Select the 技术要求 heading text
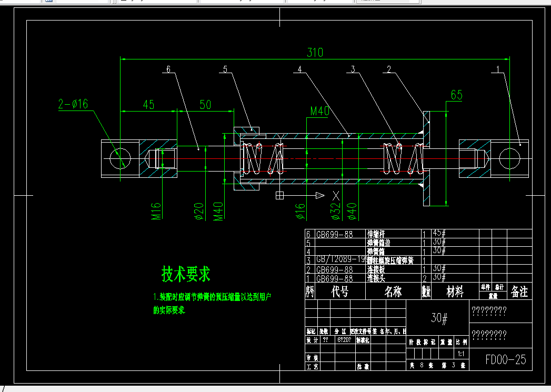 186,274
